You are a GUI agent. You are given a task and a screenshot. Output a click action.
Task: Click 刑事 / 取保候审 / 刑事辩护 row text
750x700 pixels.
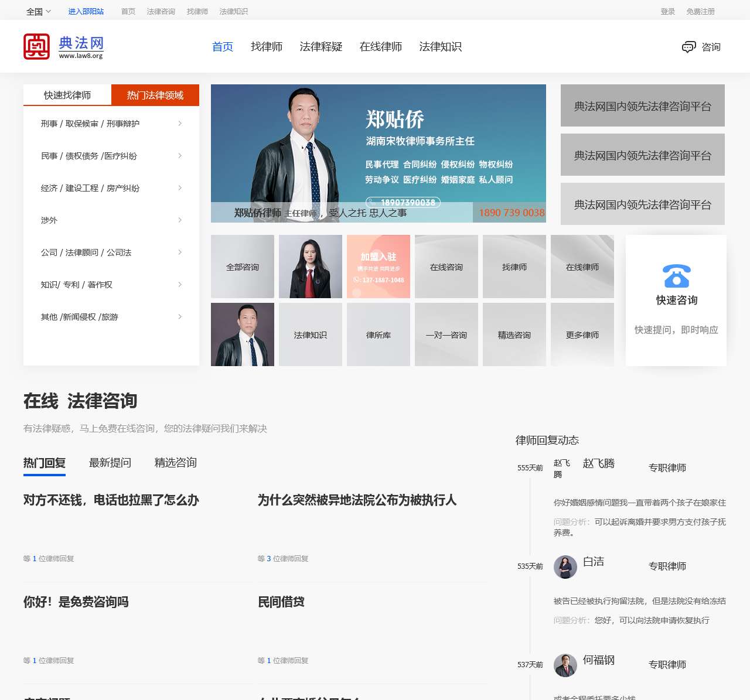pos(90,124)
